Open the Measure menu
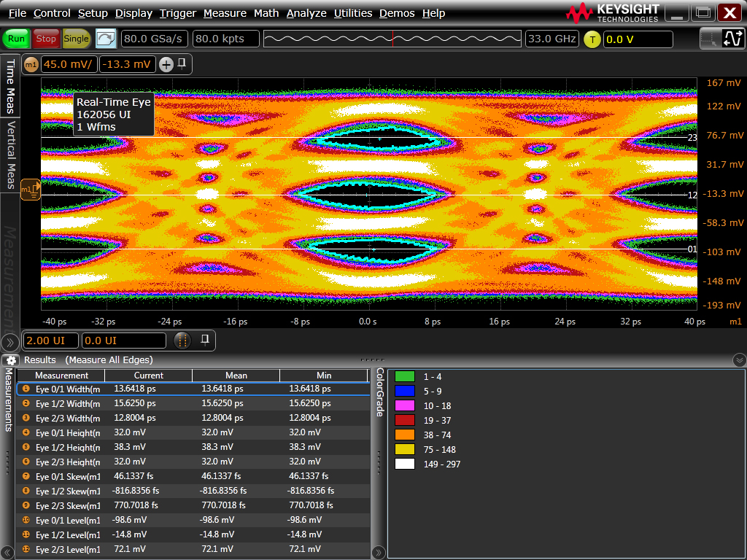Image resolution: width=747 pixels, height=560 pixels. click(225, 13)
